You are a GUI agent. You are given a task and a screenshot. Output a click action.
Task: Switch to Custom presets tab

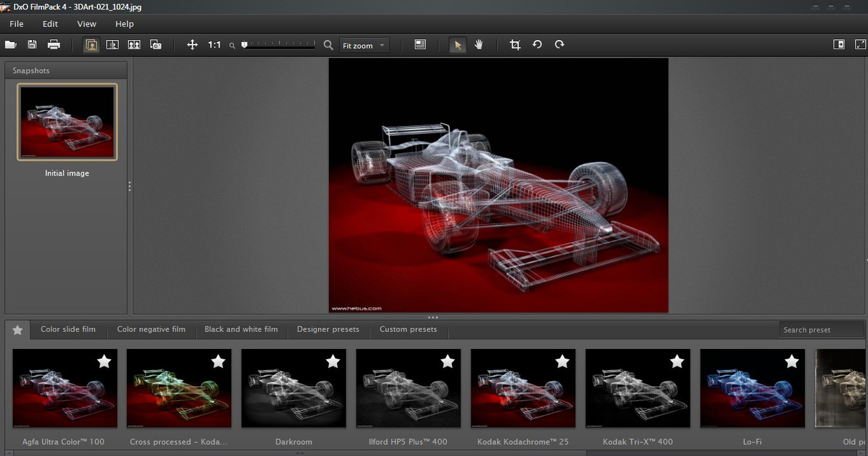pyautogui.click(x=408, y=329)
